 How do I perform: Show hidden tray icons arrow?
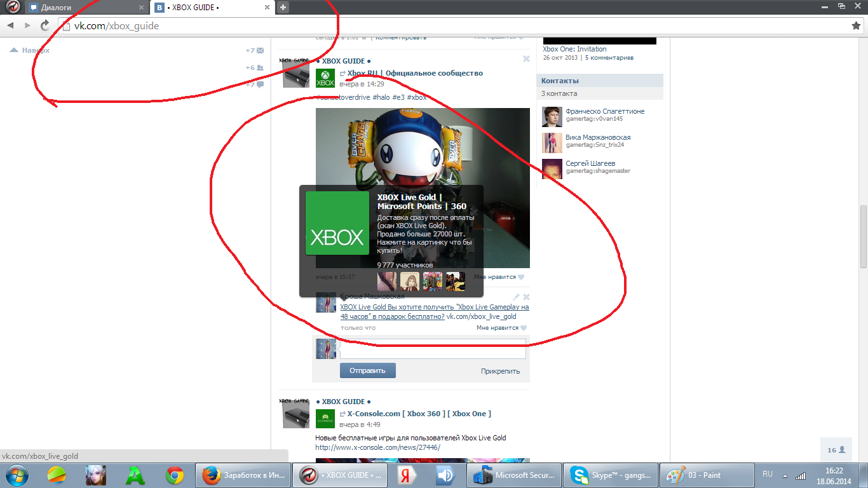tap(785, 475)
